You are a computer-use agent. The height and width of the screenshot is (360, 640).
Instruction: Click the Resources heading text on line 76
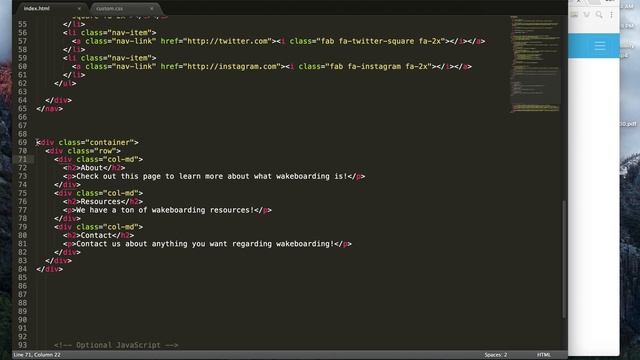tap(101, 202)
